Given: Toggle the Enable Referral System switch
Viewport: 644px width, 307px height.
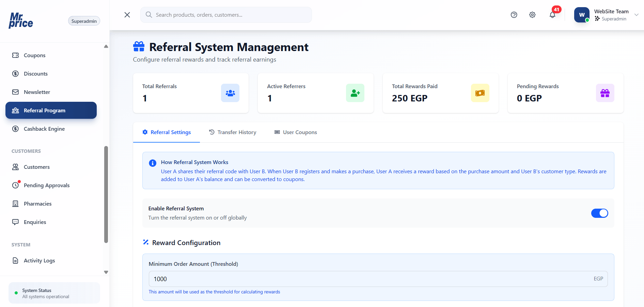Looking at the screenshot, I should [x=599, y=213].
